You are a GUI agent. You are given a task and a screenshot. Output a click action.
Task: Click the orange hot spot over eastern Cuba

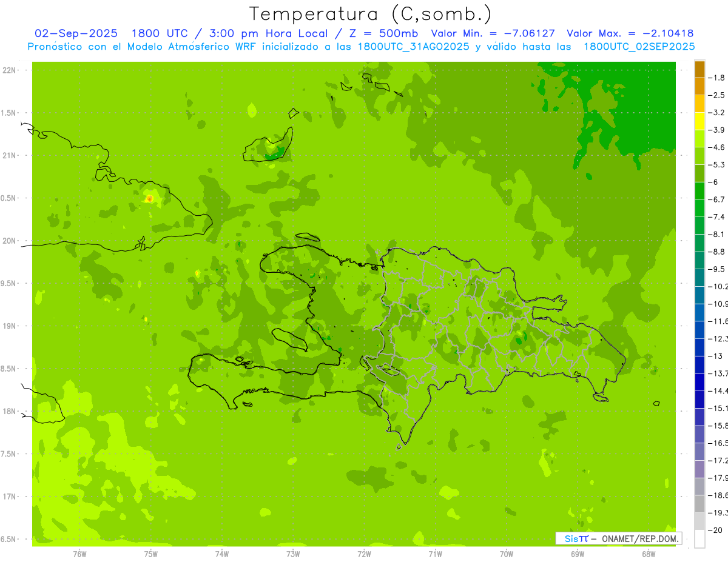pos(149,199)
